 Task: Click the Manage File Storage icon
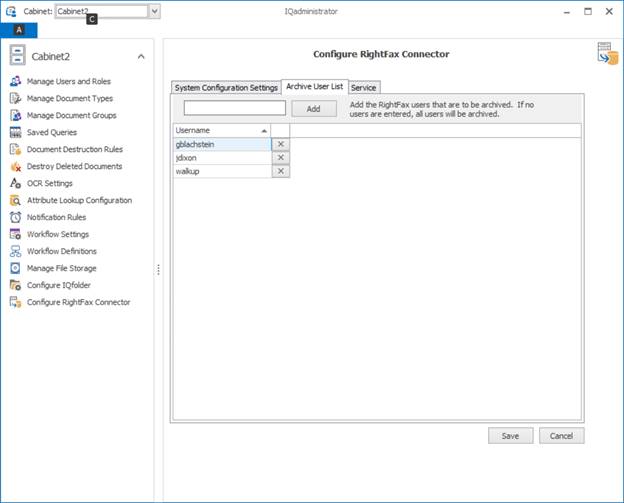(x=15, y=268)
